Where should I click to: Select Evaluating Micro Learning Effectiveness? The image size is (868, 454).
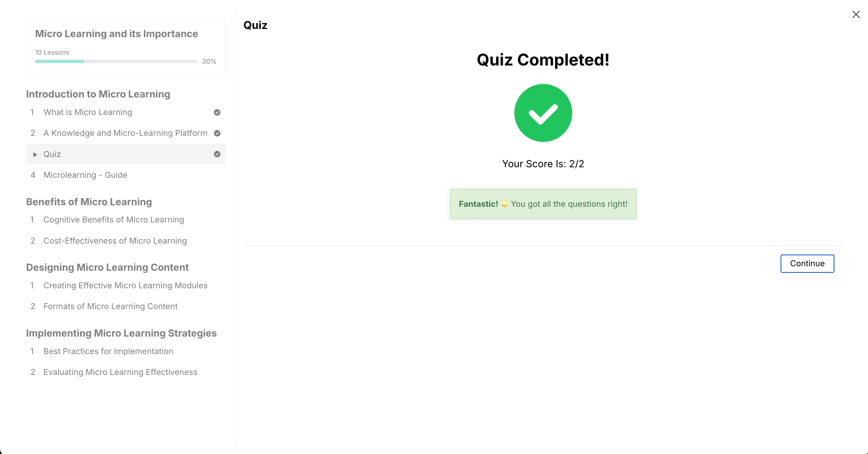tap(120, 372)
